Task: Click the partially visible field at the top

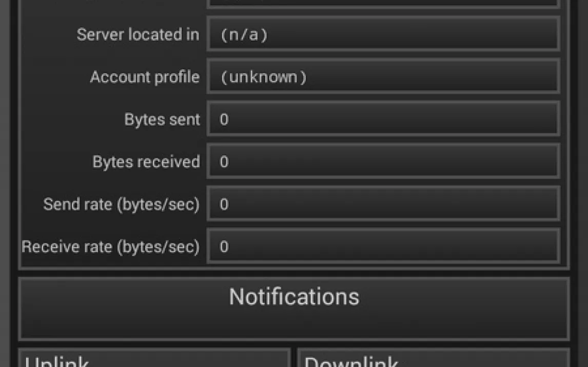Action: [x=383, y=4]
